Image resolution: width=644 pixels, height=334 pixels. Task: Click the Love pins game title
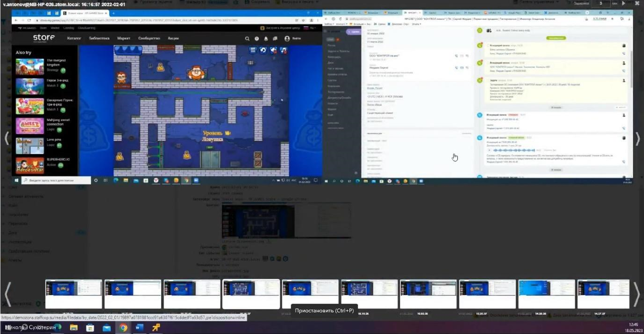[54, 140]
